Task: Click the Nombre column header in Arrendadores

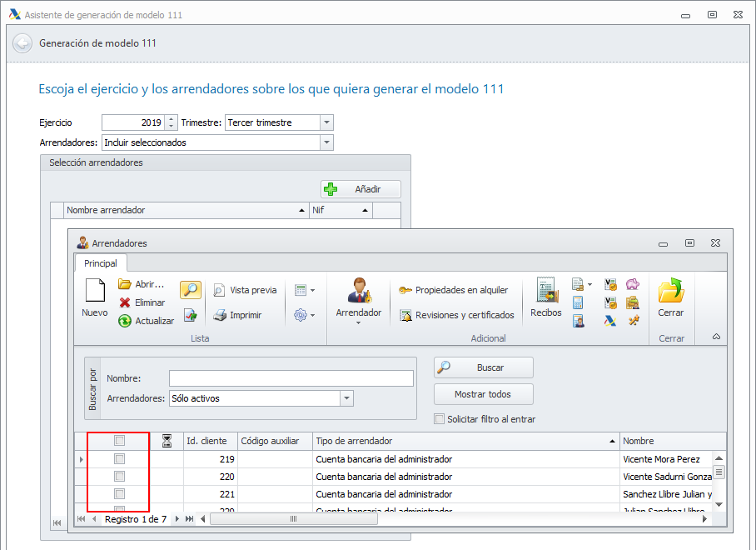Action: click(x=672, y=441)
